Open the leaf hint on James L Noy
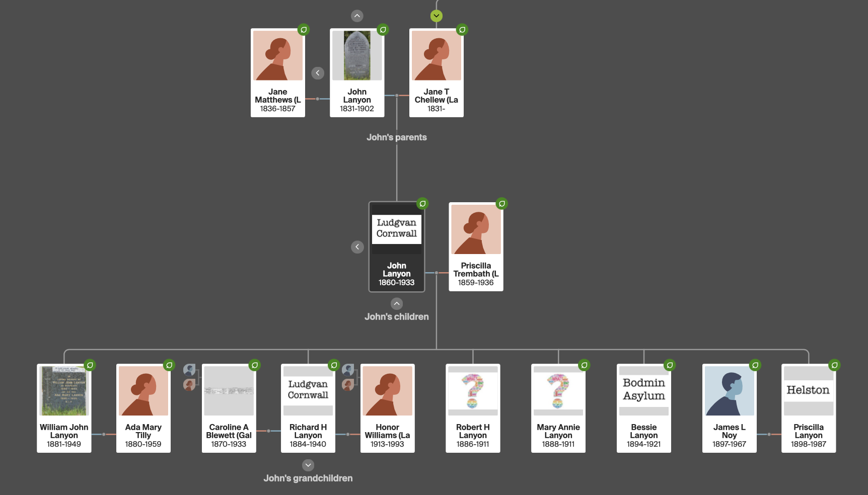This screenshot has height=495, width=868. pos(755,365)
